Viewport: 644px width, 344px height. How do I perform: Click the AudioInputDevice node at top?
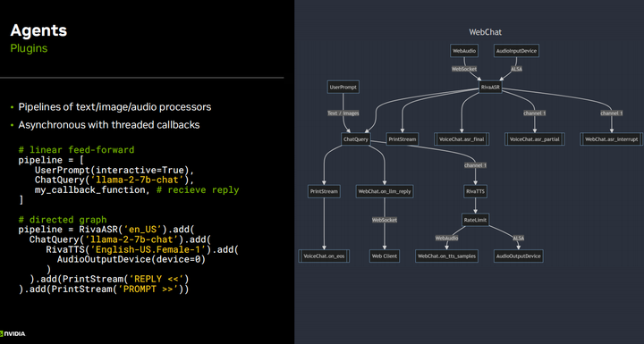pos(516,51)
